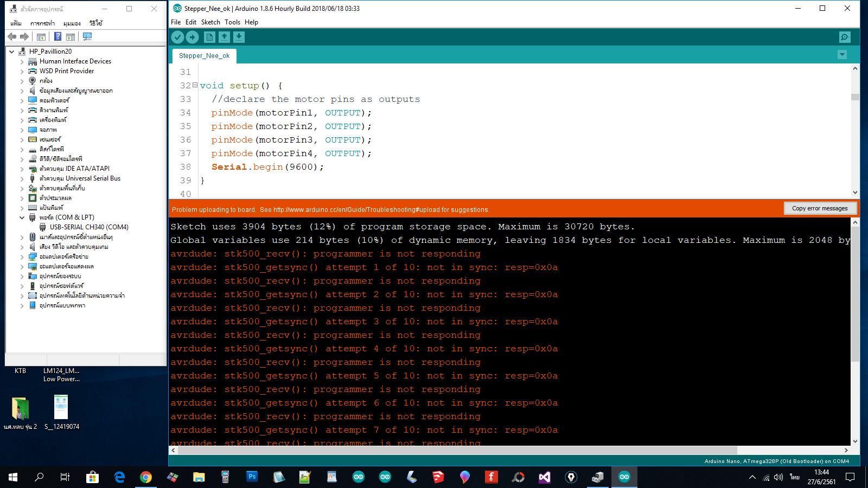Click the Open sketch up-arrow icon
This screenshot has width=868, height=488.
[224, 37]
